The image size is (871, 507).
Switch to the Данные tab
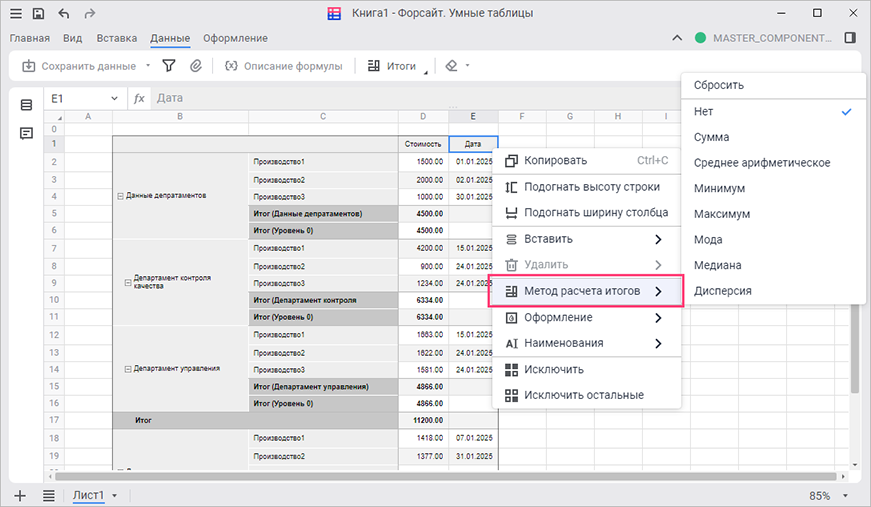point(170,38)
